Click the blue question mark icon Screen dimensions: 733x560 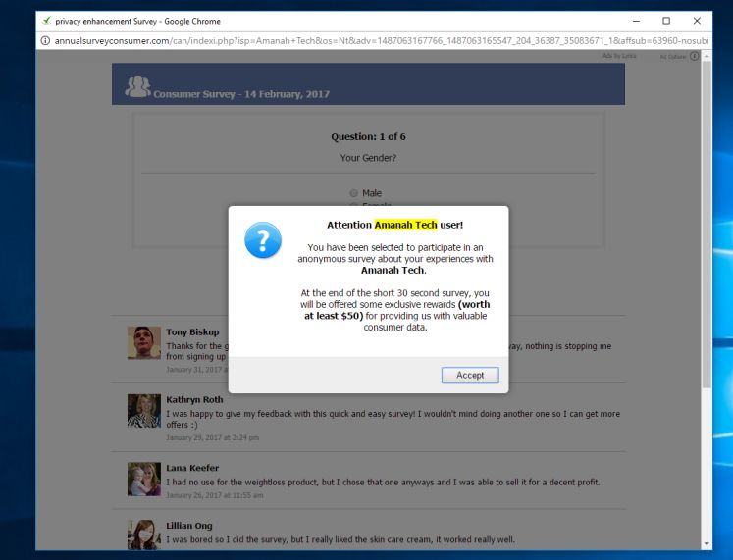click(x=263, y=240)
